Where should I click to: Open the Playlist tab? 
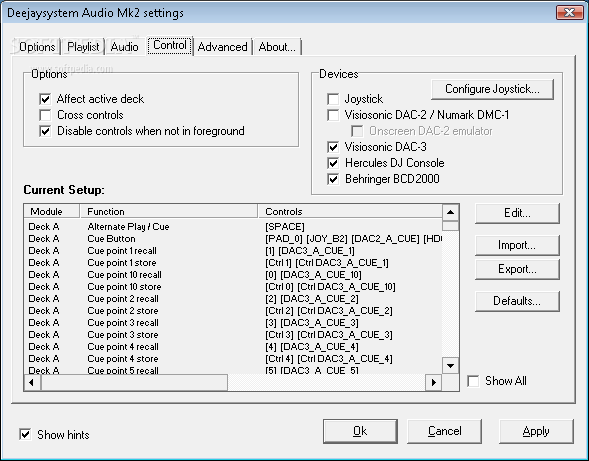tap(83, 47)
